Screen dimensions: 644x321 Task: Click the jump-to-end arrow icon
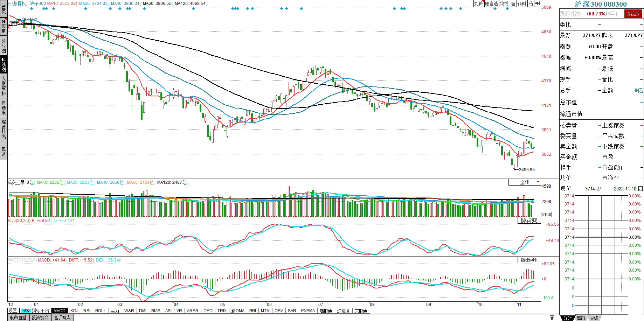tap(538, 4)
